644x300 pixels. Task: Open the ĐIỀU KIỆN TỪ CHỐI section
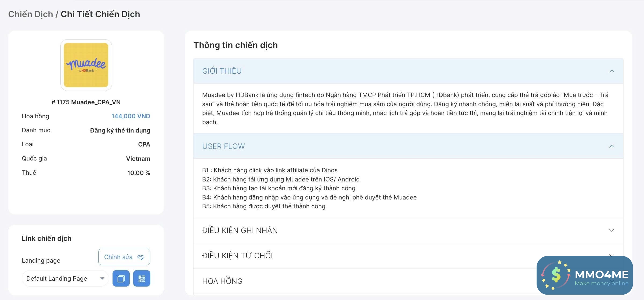point(237,256)
